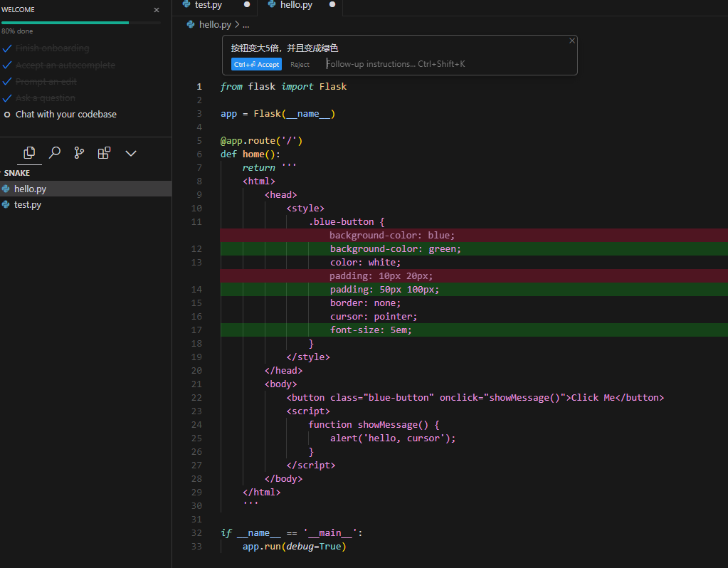
Task: Accept the proposed code changes
Action: click(x=256, y=64)
